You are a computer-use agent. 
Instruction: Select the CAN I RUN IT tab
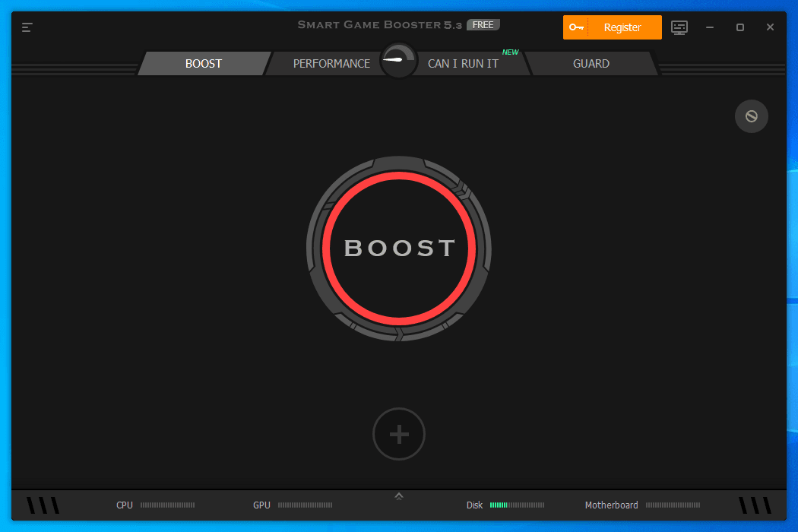point(463,64)
